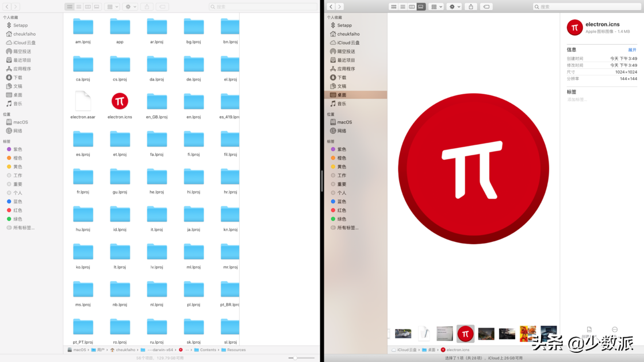Click 展开 to expand file info
The width and height of the screenshot is (644, 362).
(632, 49)
